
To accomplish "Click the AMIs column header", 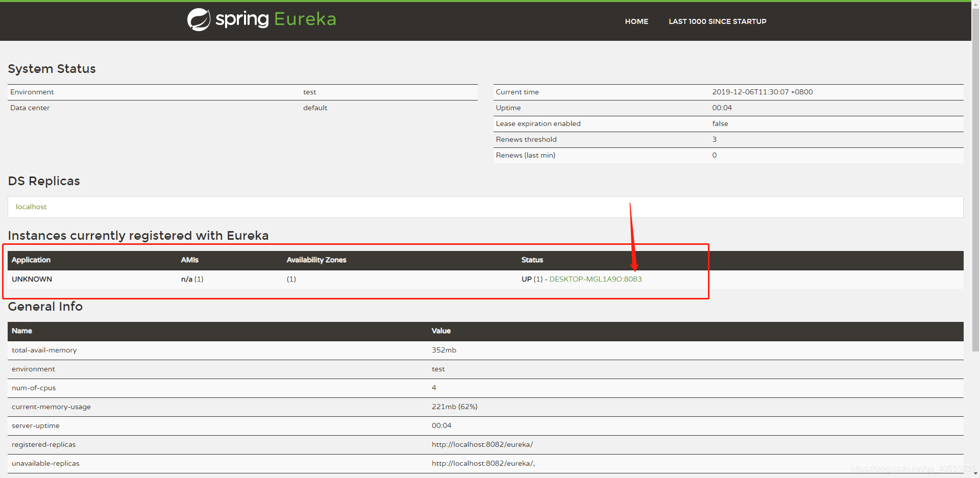I will pos(189,260).
